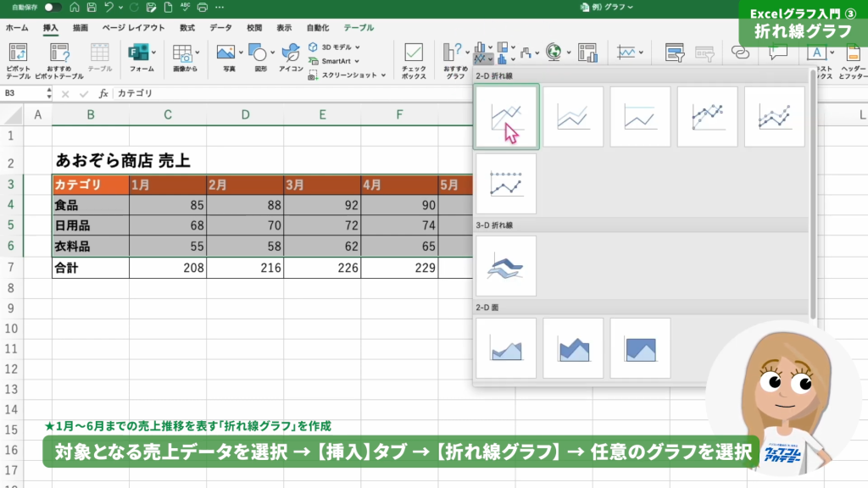Image resolution: width=868 pixels, height=488 pixels.
Task: Click the chart gallery vertical scrollbar
Action: point(812,195)
